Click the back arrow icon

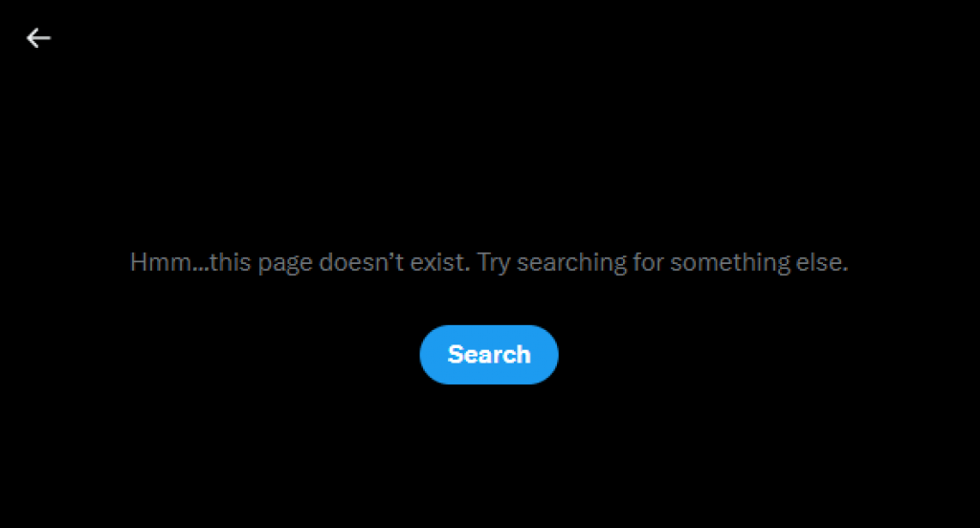coord(38,38)
